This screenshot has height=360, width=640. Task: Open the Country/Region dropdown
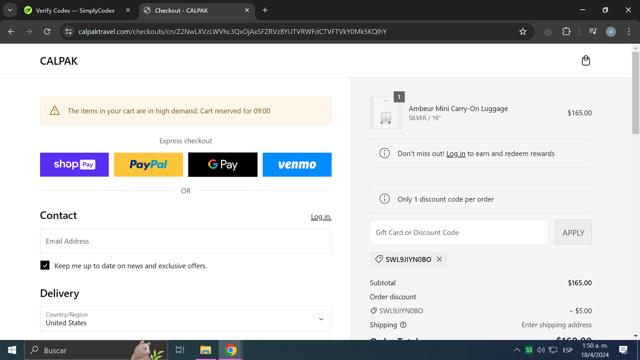(x=186, y=319)
